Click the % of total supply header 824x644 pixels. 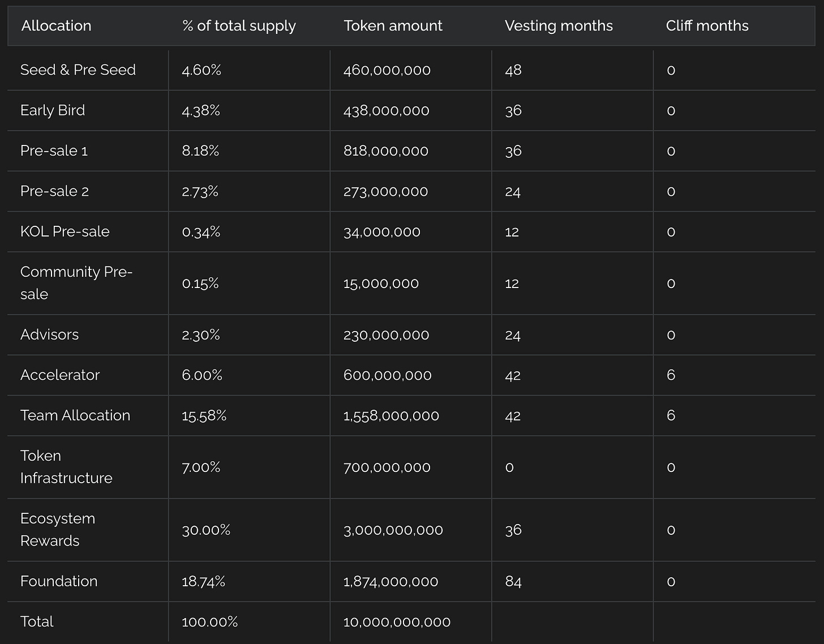[239, 26]
